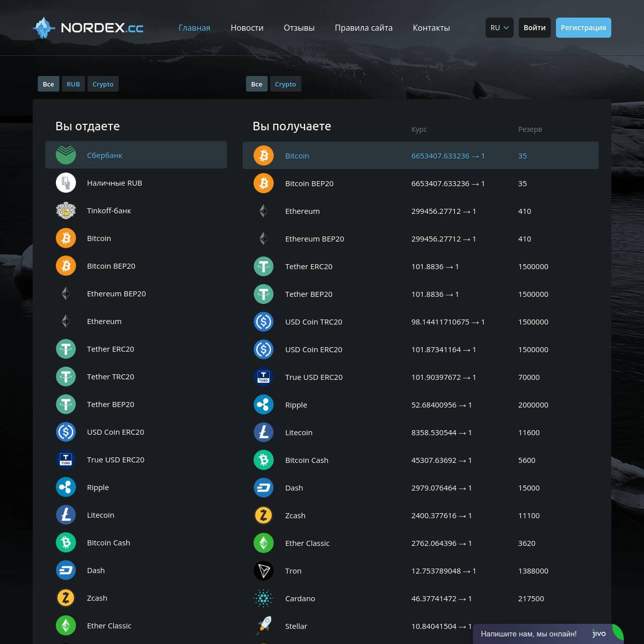The image size is (644, 644).
Task: Open the Отзывы menu item
Action: (299, 28)
